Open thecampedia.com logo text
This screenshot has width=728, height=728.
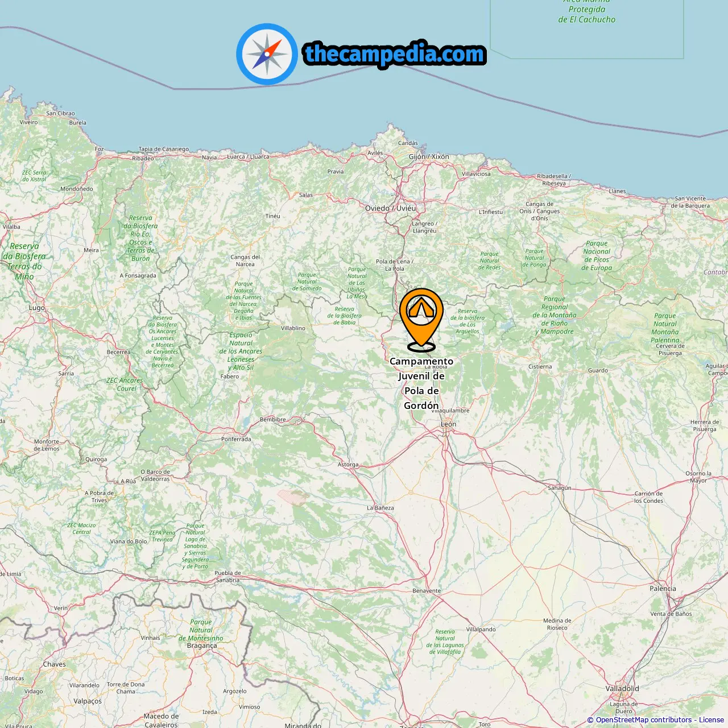pyautogui.click(x=395, y=54)
